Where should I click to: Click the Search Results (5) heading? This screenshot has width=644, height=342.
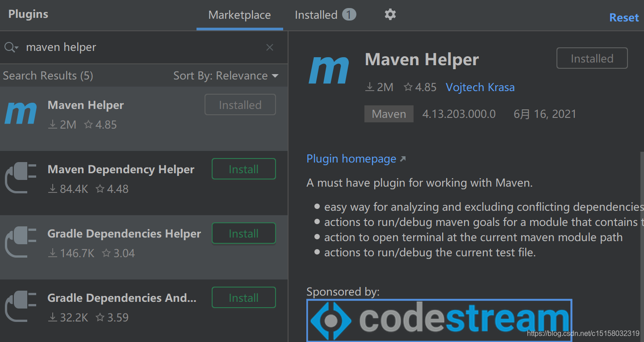tap(48, 76)
